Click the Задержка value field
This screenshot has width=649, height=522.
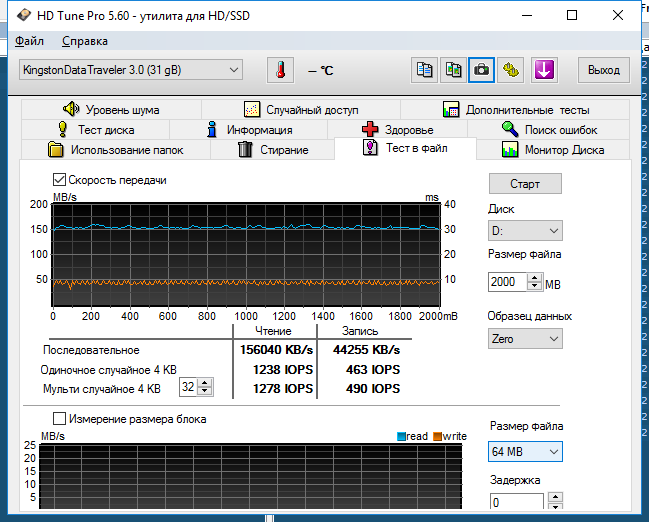pyautogui.click(x=516, y=502)
